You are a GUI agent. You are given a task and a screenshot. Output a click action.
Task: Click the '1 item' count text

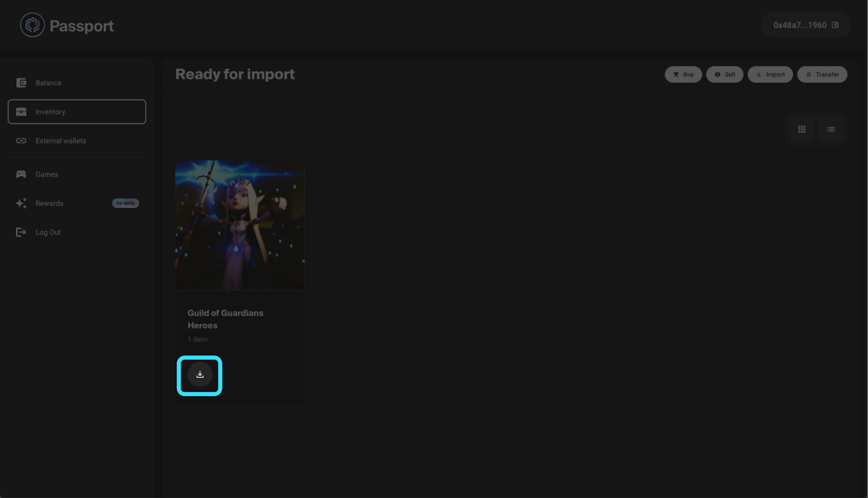pyautogui.click(x=197, y=340)
